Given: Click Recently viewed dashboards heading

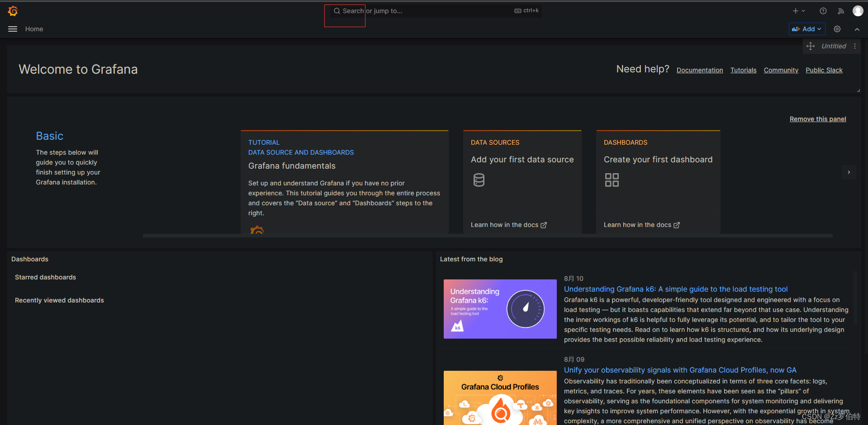Looking at the screenshot, I should pos(59,300).
